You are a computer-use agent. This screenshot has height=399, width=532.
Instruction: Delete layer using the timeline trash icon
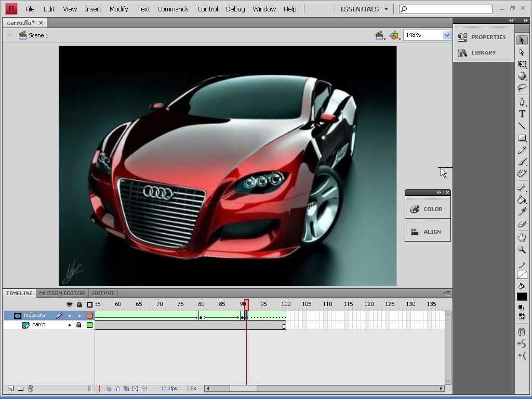(x=30, y=389)
